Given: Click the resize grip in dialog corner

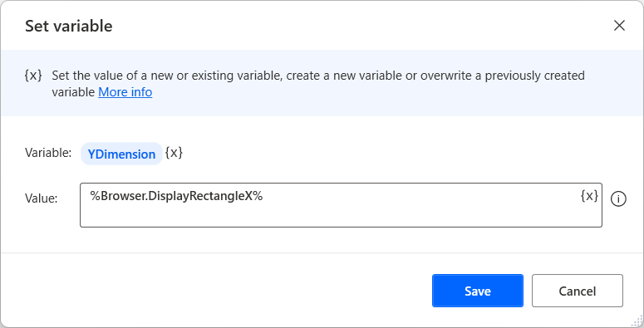Looking at the screenshot, I should [x=637, y=321].
